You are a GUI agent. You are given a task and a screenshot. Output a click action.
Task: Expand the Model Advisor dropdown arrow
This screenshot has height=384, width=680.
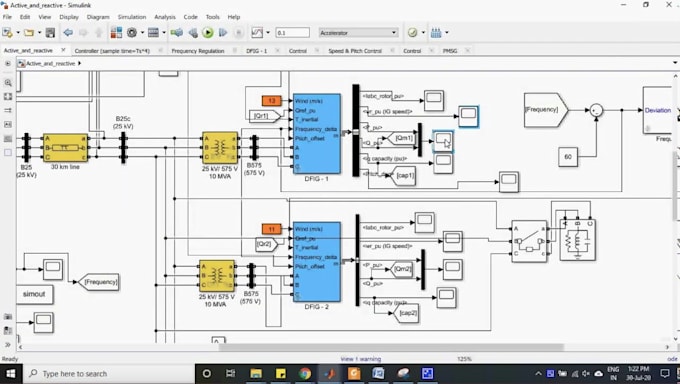423,33
